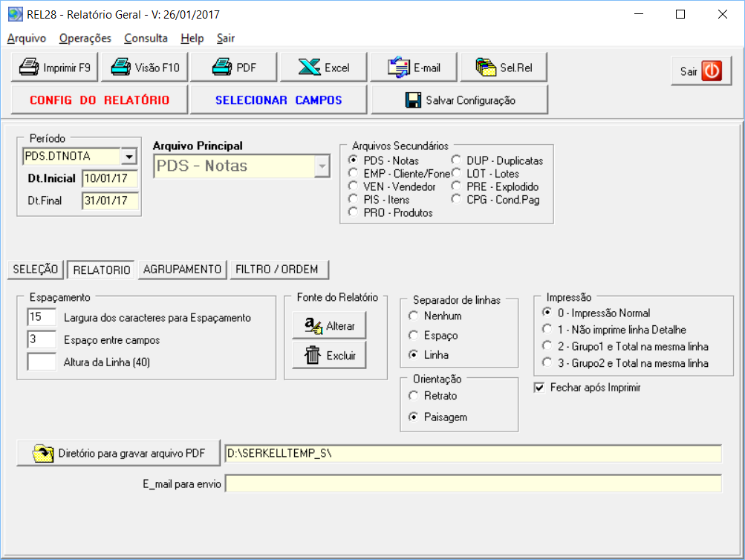The height and width of the screenshot is (560, 745).
Task: Switch to the SELEÇÃO tab
Action: pos(36,270)
